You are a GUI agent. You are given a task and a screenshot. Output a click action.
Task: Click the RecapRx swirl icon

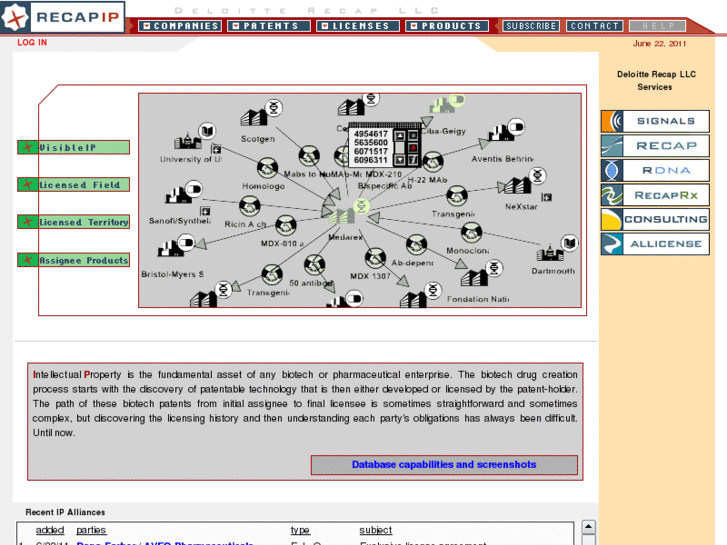612,195
